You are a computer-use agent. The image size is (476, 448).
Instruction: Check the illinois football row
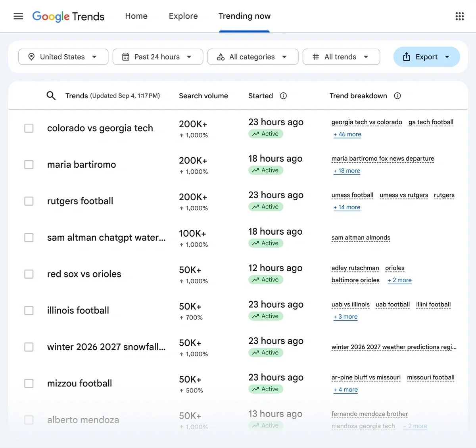click(x=29, y=310)
